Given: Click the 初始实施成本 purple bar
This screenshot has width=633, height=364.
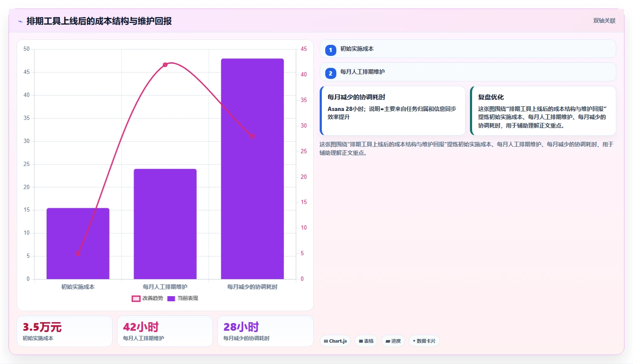Looking at the screenshot, I should coord(78,244).
